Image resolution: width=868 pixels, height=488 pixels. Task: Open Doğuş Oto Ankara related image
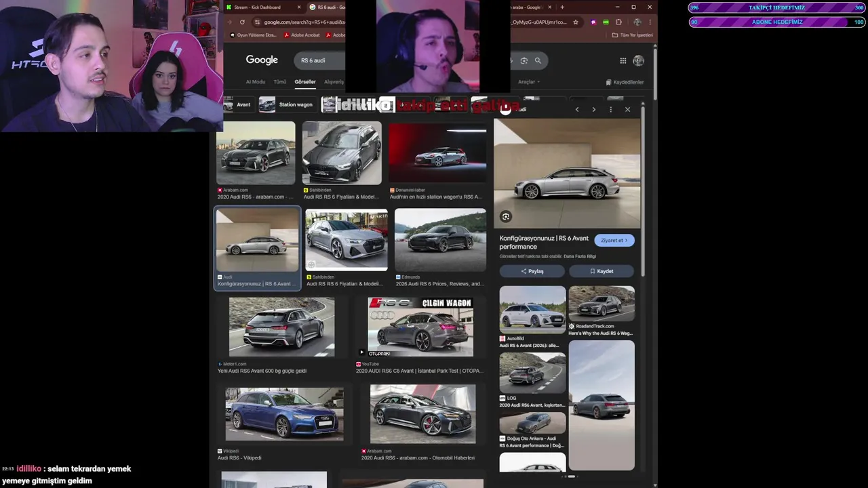pyautogui.click(x=532, y=423)
